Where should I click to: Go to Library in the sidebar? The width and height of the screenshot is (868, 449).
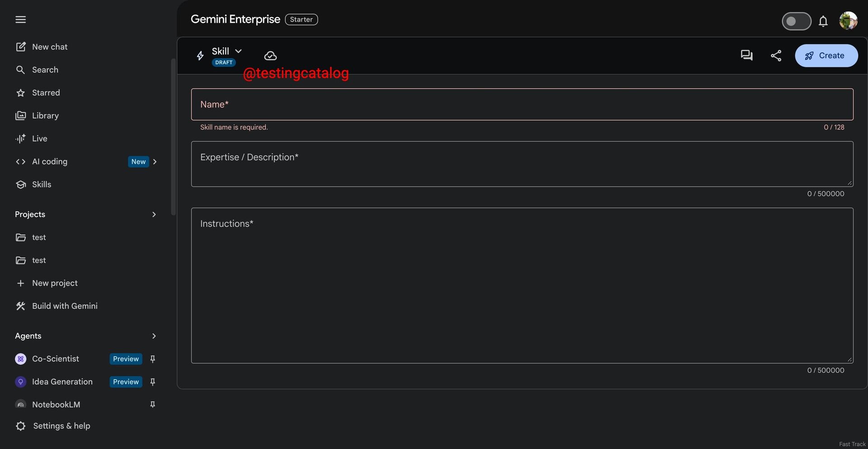(45, 116)
